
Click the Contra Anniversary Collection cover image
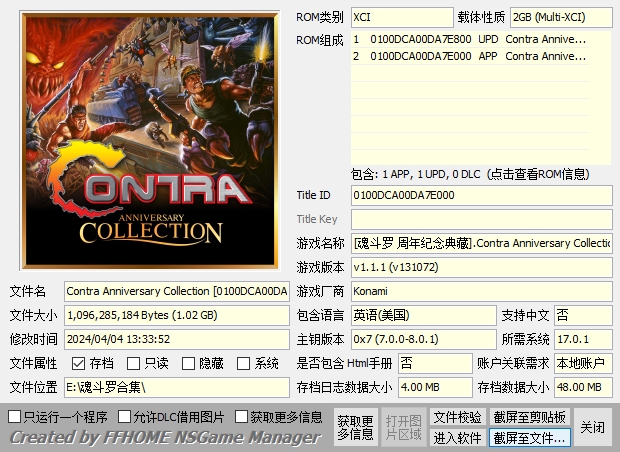tap(148, 140)
